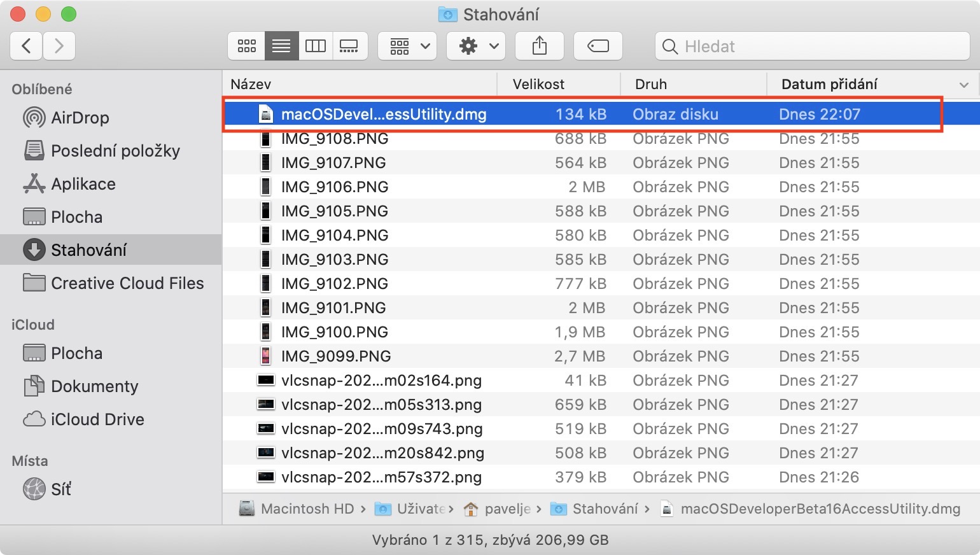Sort by the Název column header
The image size is (980, 555).
click(x=360, y=84)
